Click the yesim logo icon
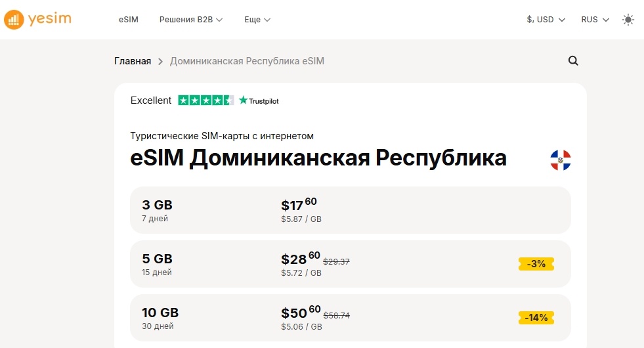The image size is (644, 348). point(14,20)
